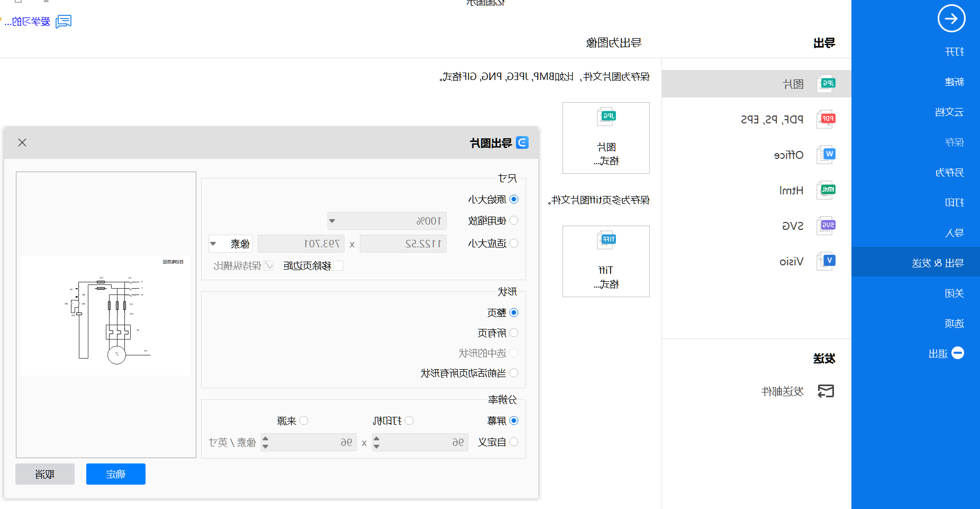Click the HTML icon in export list

pos(826,190)
